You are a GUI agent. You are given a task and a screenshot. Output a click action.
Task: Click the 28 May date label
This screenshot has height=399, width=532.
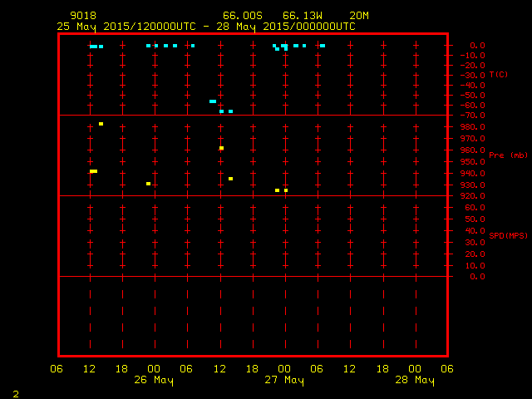(415, 381)
